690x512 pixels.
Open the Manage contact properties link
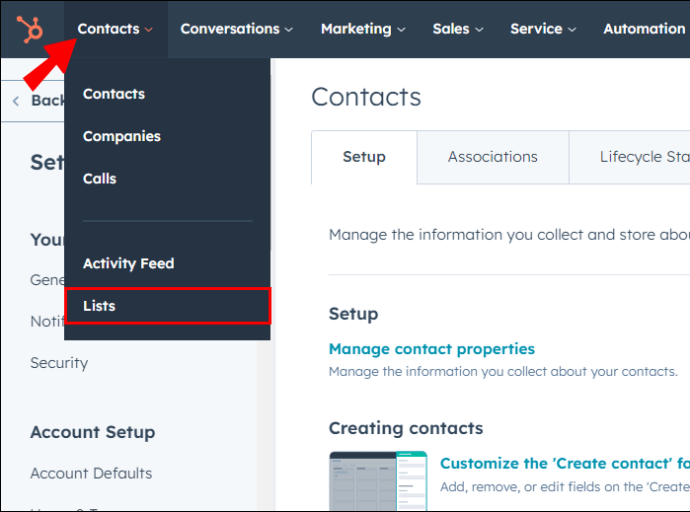click(x=432, y=349)
